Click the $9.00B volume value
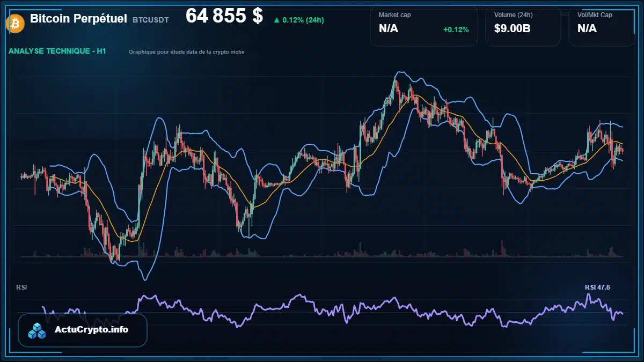Viewport: 644px width, 362px height. [513, 29]
